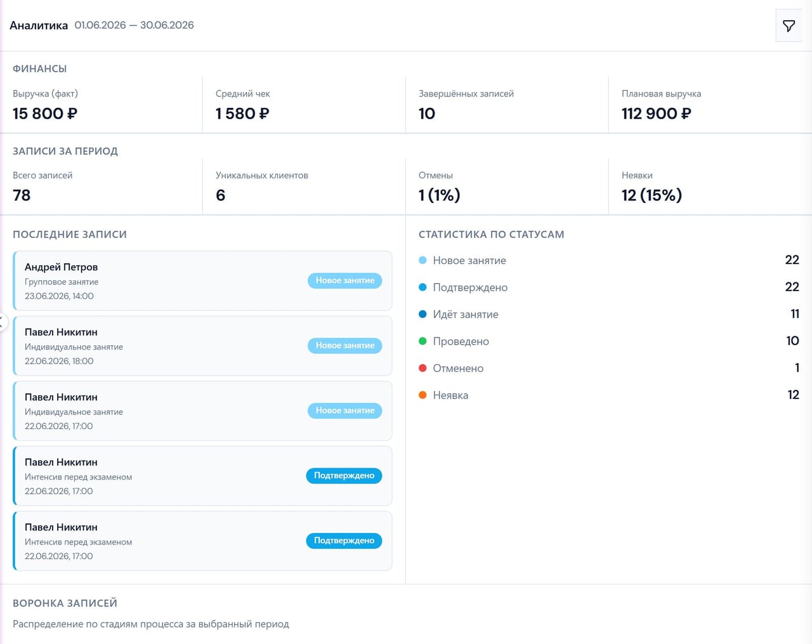Click 'Неявки' metric label
Viewport: 812px width, 644px height.
click(x=637, y=176)
